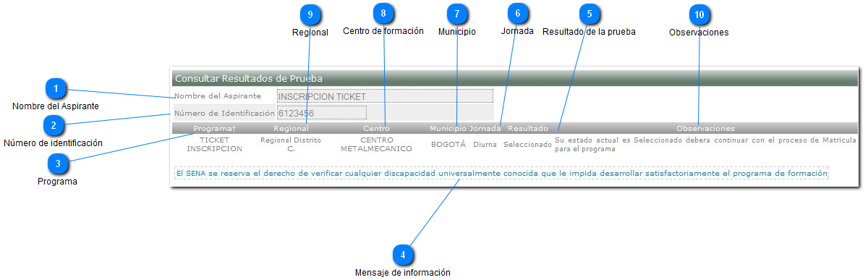Select the TICKET INSCRIPCION program cell
868x280 pixels.
[x=215, y=144]
